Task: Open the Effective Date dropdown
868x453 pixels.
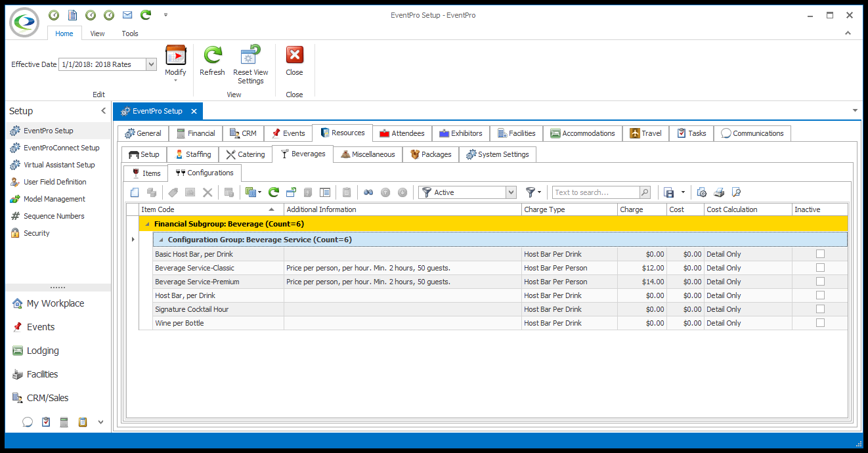Action: point(151,64)
